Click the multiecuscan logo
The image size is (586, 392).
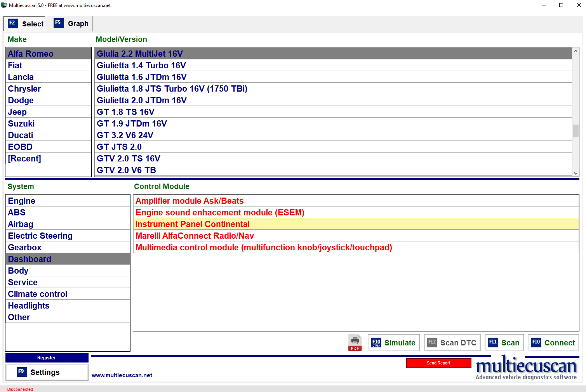(526, 368)
